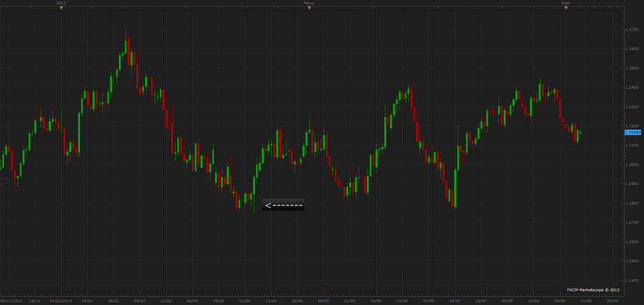
Task: Click the 20/09 date axis label
Action: point(611,300)
